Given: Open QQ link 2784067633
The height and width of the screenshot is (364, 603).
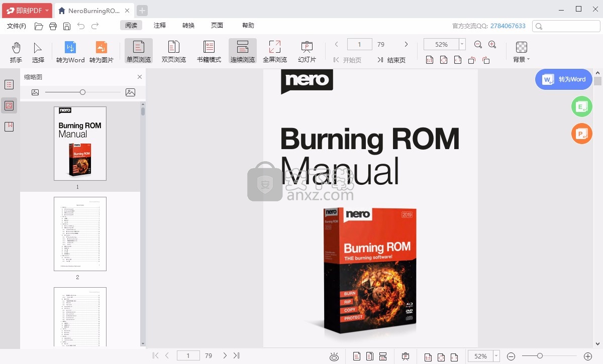Looking at the screenshot, I should click(508, 26).
